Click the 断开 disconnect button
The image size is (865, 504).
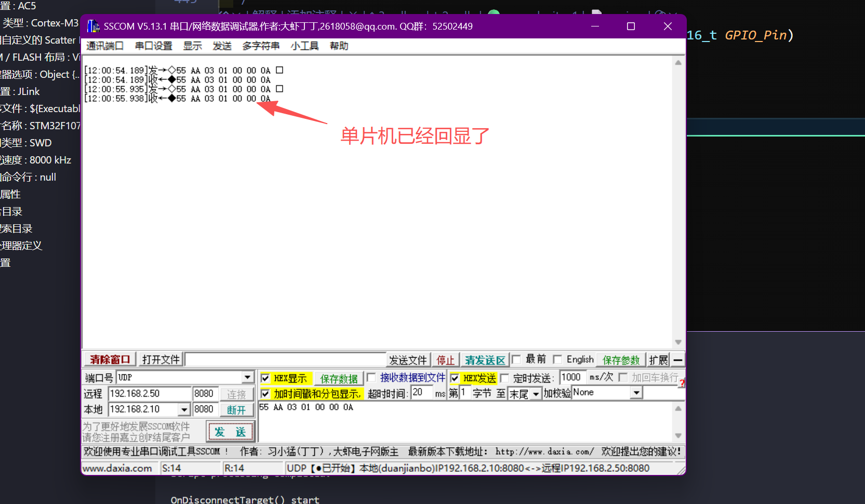pyautogui.click(x=236, y=410)
